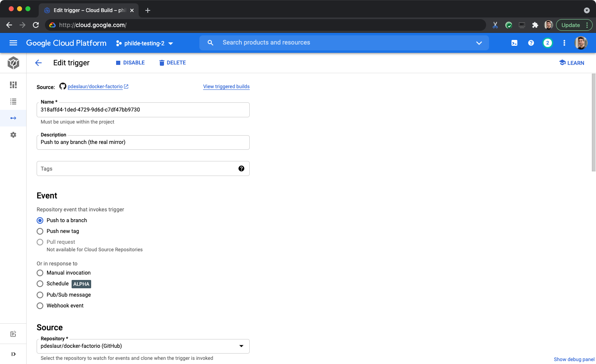
Task: Open the Chrome Extensions puzzle icon
Action: 535,25
